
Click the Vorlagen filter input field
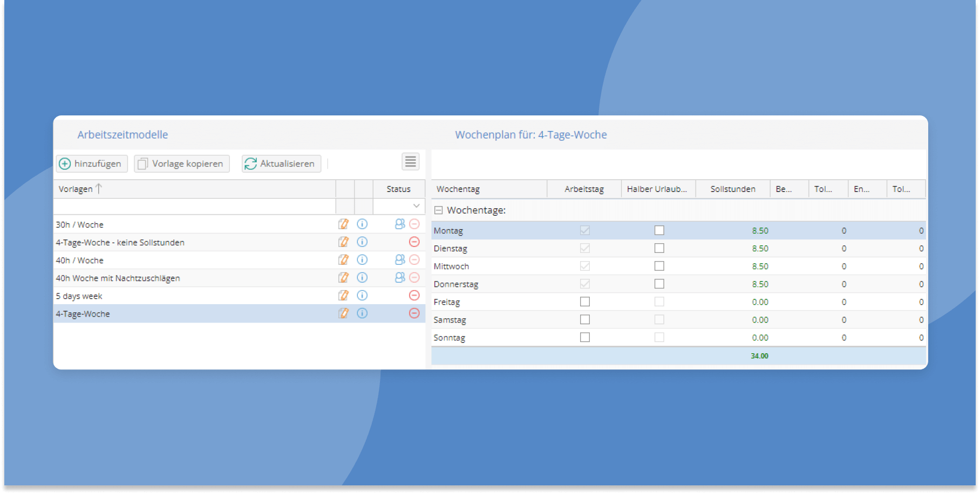point(194,207)
